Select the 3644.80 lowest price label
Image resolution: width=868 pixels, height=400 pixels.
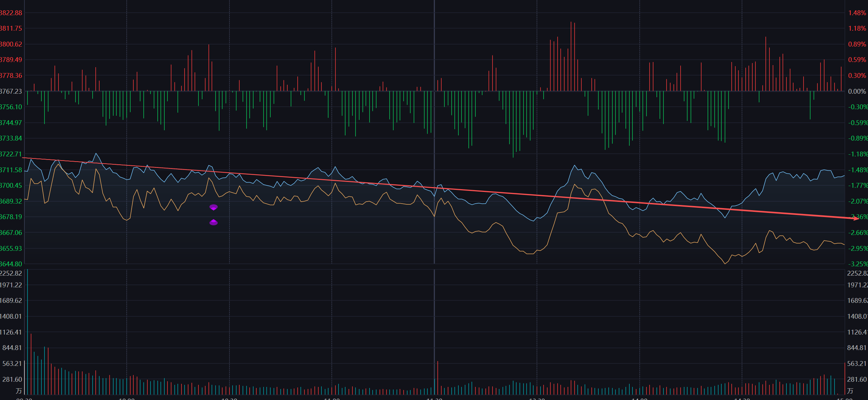point(11,264)
